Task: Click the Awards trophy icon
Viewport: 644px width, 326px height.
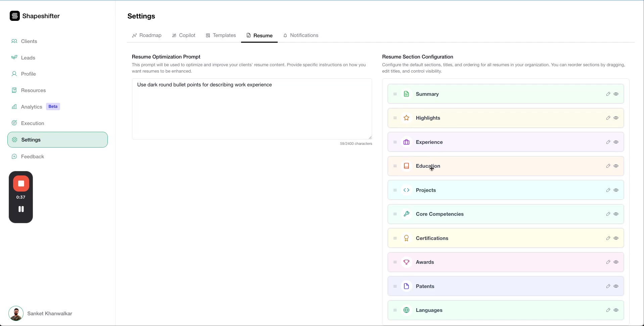Action: (x=406, y=262)
